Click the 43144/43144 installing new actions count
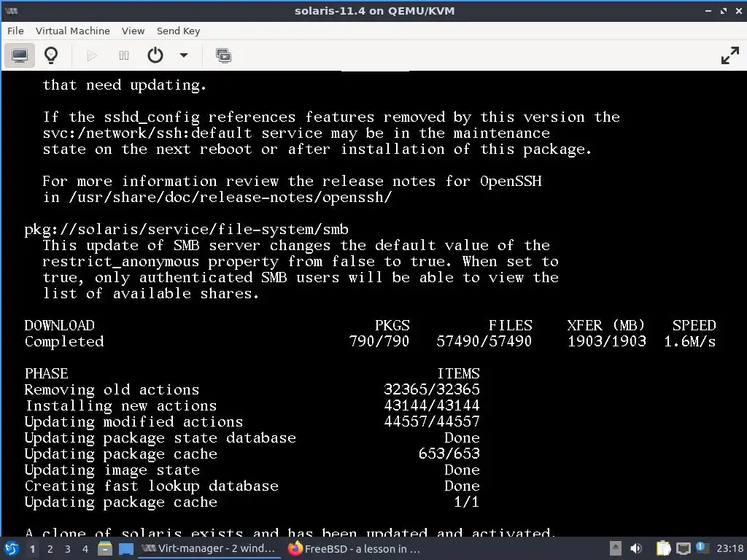Viewport: 747px width, 560px height. coord(432,405)
